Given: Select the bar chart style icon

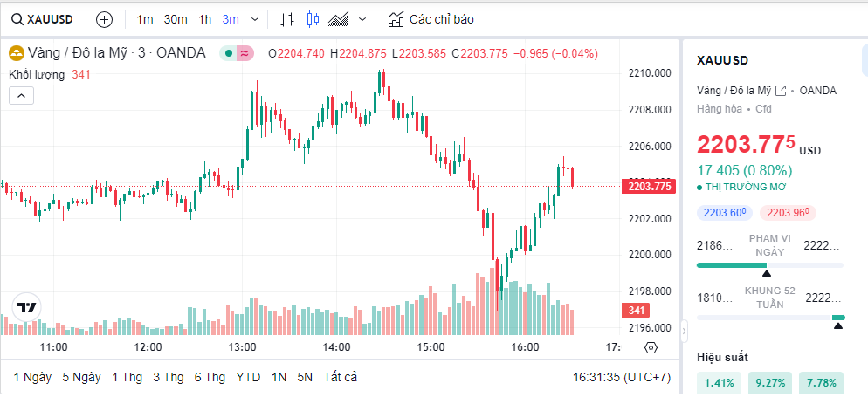Looking at the screenshot, I should (289, 19).
